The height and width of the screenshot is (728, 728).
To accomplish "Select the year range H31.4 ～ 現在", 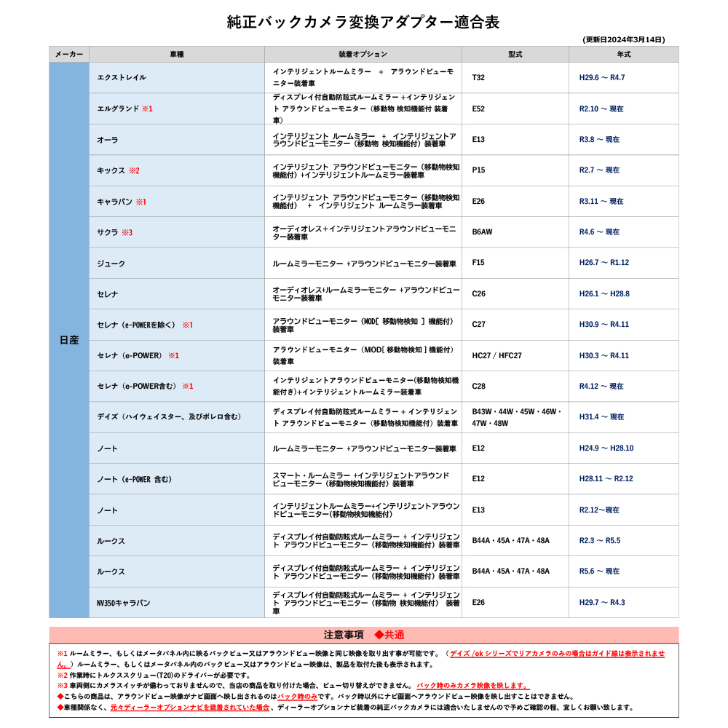I will 601,416.
